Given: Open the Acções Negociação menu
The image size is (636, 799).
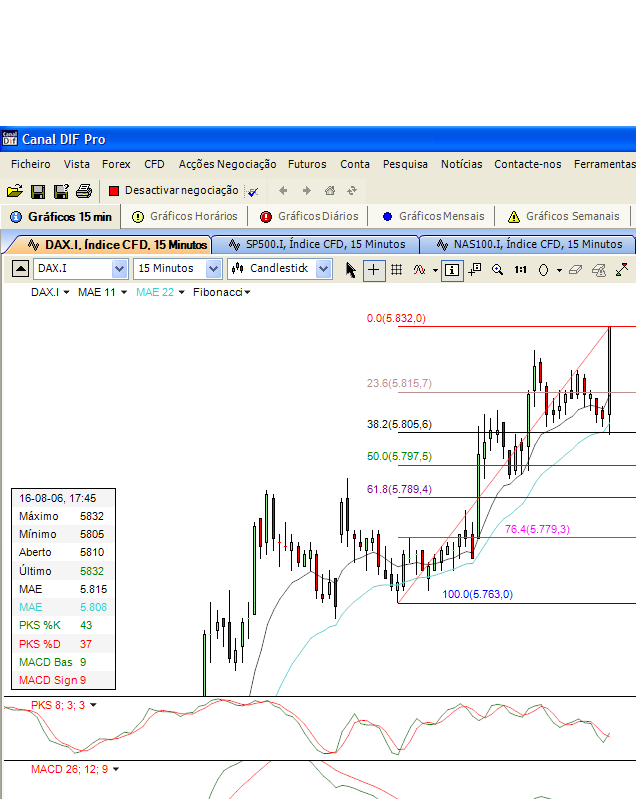Looking at the screenshot, I should pos(227,164).
